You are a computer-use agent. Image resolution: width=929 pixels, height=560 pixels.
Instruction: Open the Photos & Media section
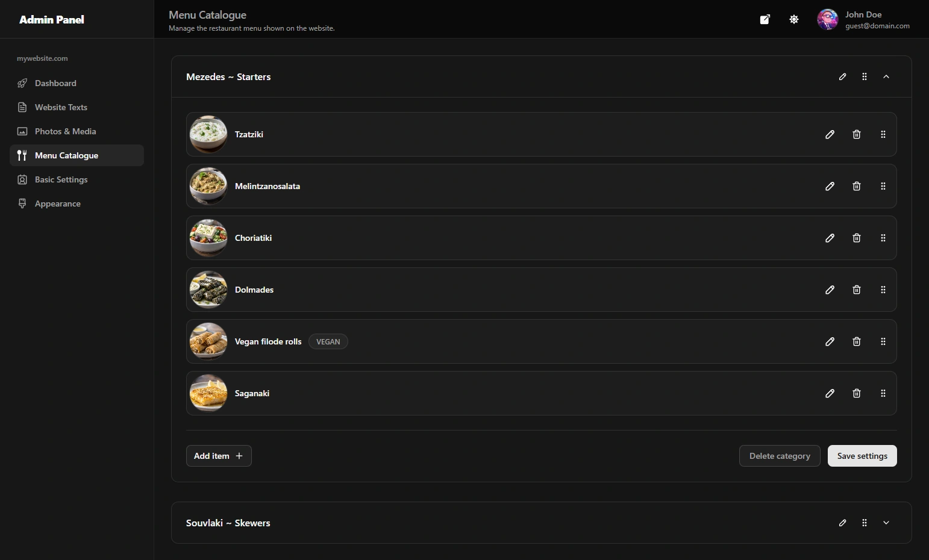pyautogui.click(x=65, y=131)
